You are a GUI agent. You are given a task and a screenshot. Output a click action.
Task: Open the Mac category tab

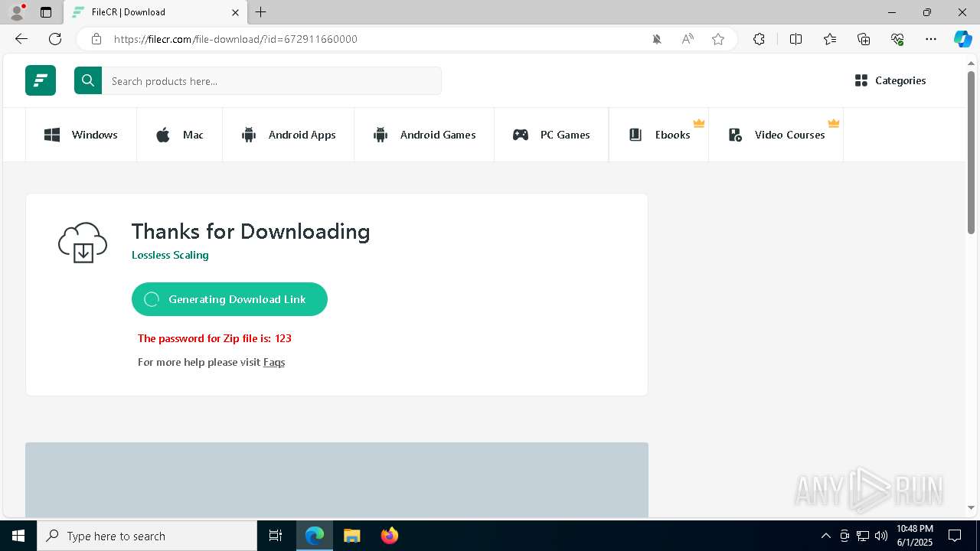point(180,135)
